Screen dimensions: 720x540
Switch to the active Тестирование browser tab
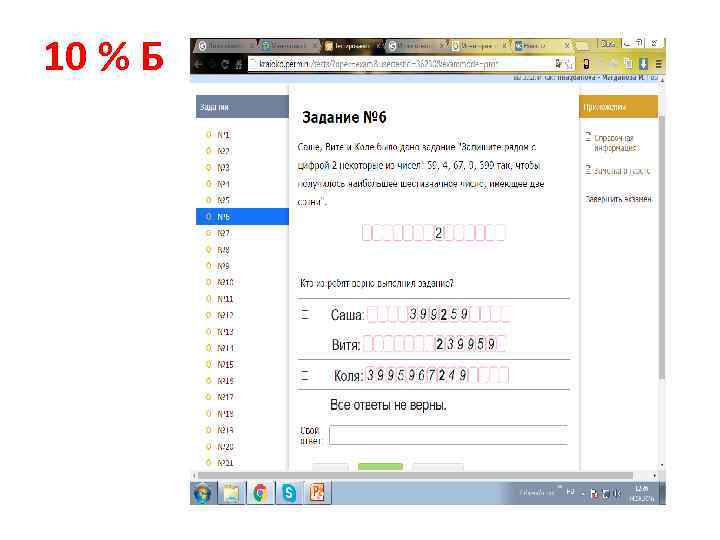(350, 45)
